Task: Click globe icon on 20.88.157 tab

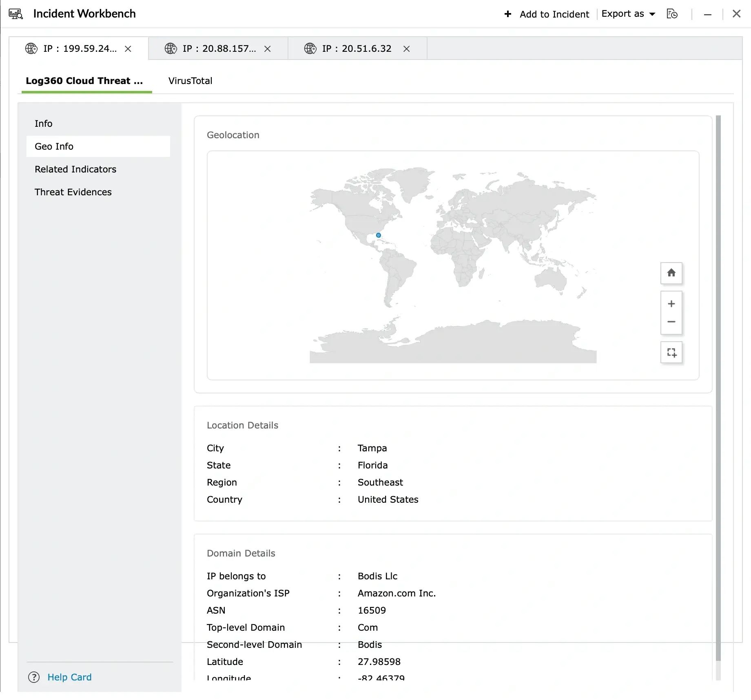Action: point(171,49)
